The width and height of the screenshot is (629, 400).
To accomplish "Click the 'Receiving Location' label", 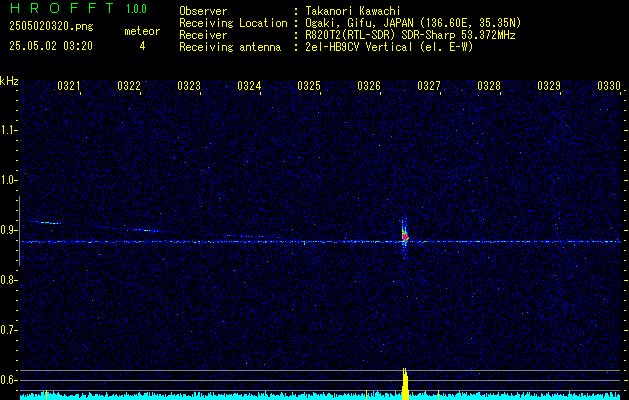I will [233, 23].
